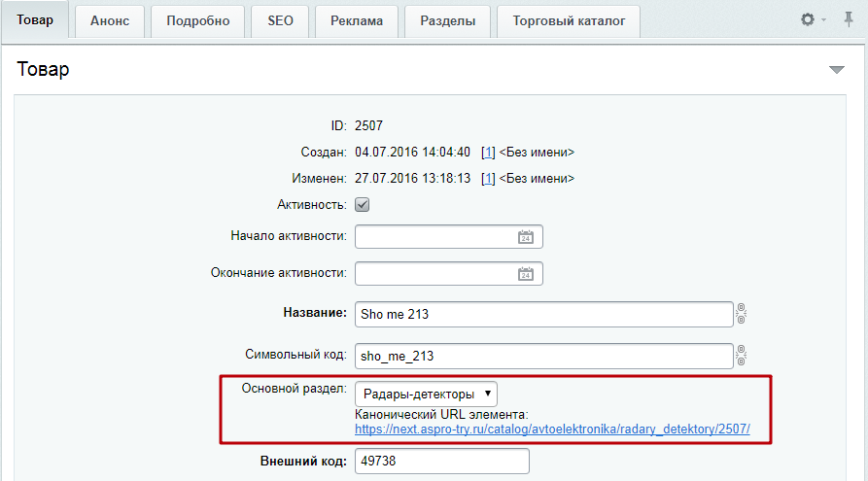Go to the SEO tab
Screen dimensions: 868x481
280,20
